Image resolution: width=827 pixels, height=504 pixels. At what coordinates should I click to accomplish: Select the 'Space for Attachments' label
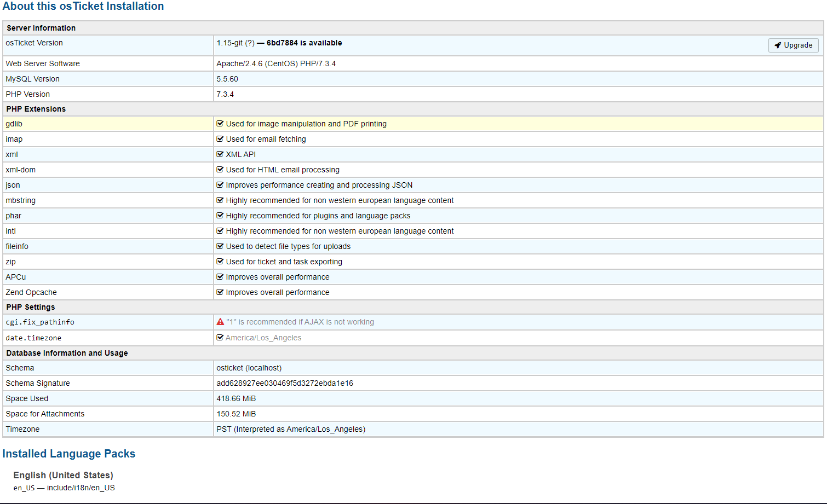45,414
